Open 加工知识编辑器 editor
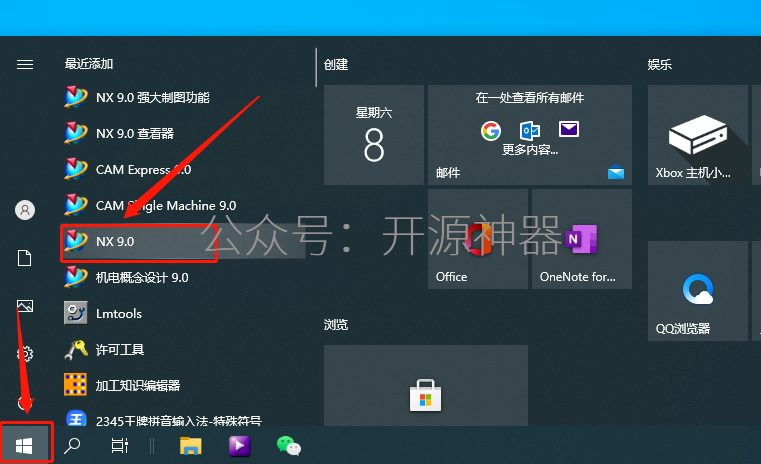761x464 pixels. coord(184,385)
